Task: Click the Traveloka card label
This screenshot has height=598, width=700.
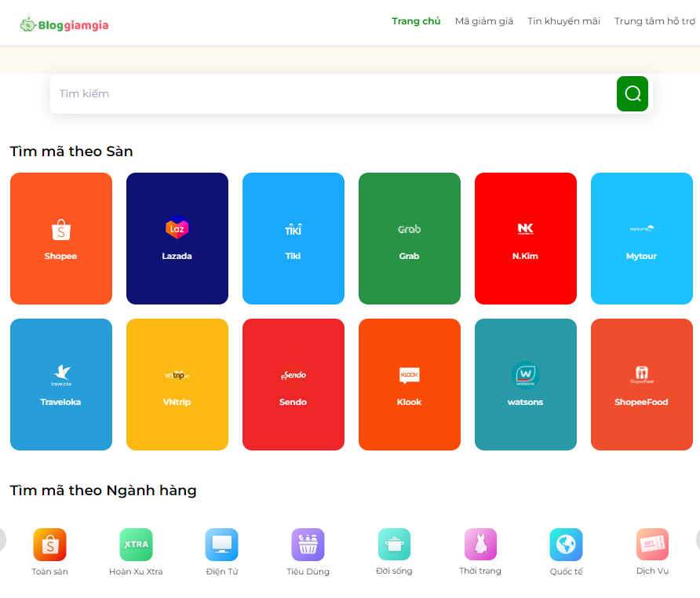Action: 60,402
